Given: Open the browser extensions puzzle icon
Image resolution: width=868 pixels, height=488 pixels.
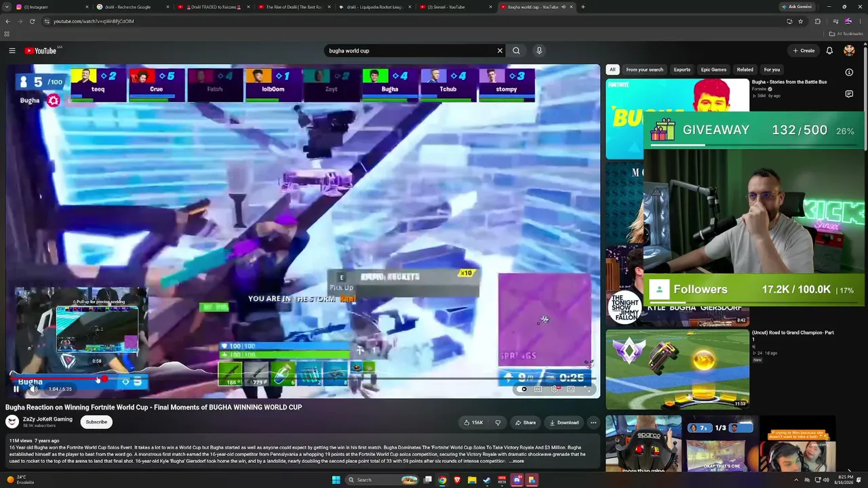Looking at the screenshot, I should click(x=818, y=21).
